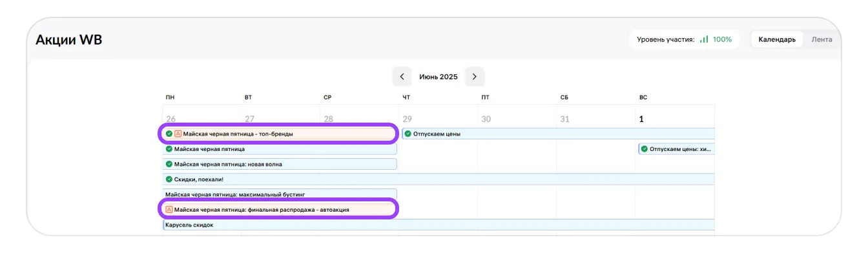Click the green signal bars participation icon
Screen dimensions: 868x253
click(x=704, y=39)
